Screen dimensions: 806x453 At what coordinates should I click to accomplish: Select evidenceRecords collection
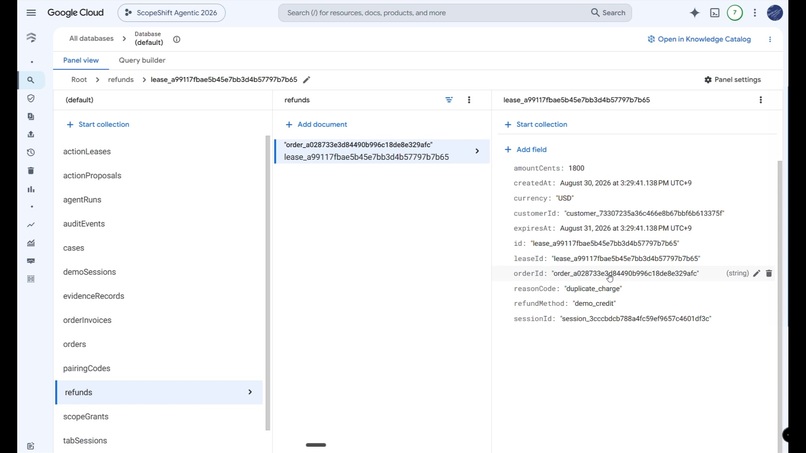click(x=94, y=296)
